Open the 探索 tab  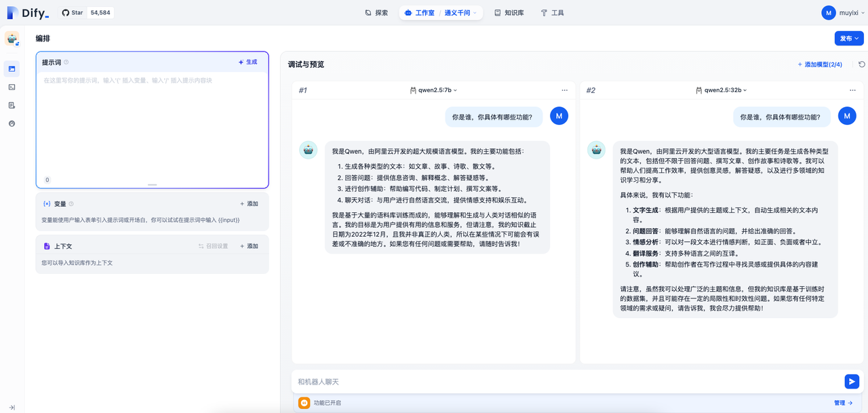[376, 13]
